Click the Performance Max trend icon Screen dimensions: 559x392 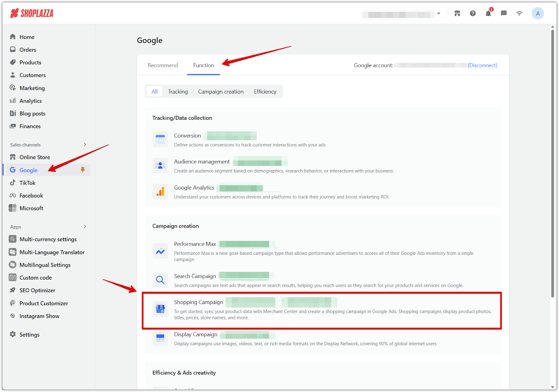(x=160, y=251)
